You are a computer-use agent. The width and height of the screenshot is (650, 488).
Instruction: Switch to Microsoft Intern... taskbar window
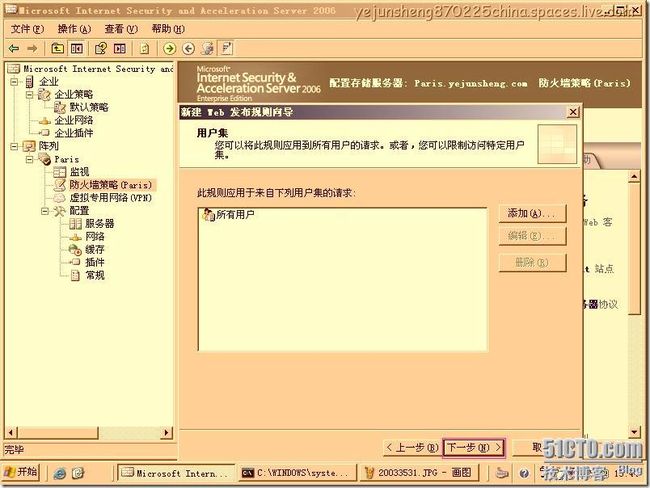(176, 473)
